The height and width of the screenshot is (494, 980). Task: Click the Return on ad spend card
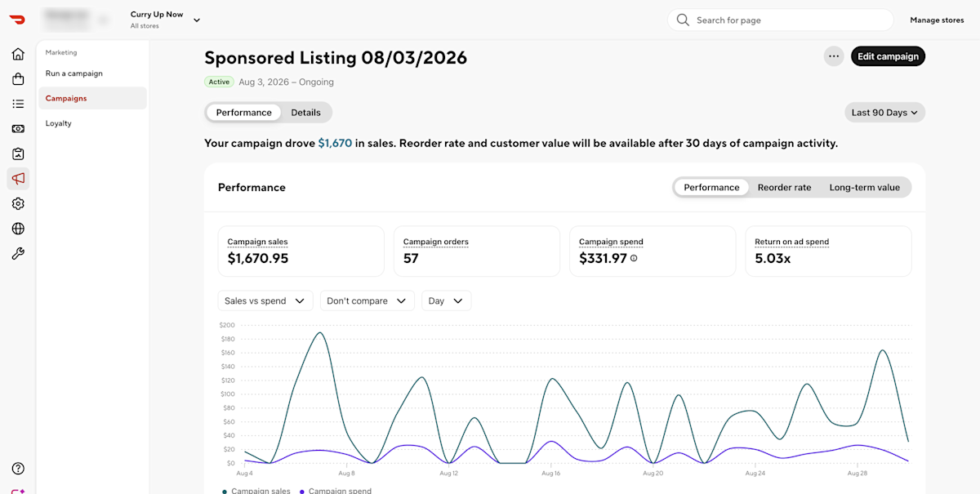click(829, 251)
